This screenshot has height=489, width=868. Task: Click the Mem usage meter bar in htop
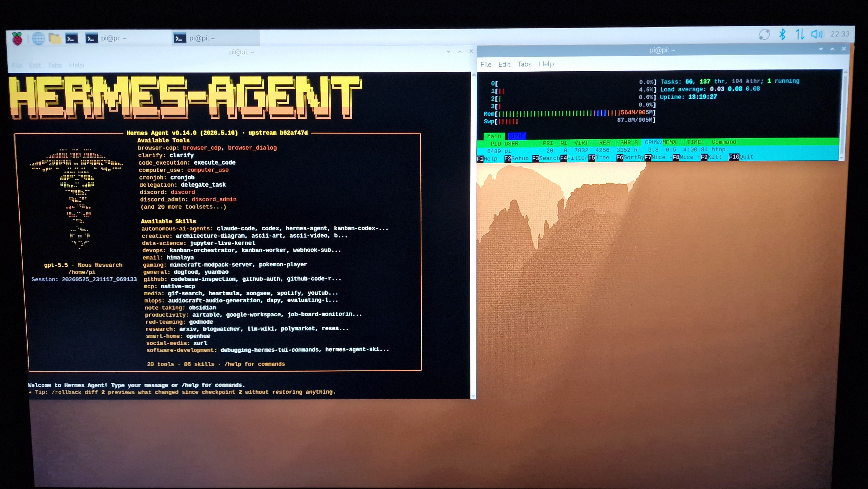coord(570,113)
